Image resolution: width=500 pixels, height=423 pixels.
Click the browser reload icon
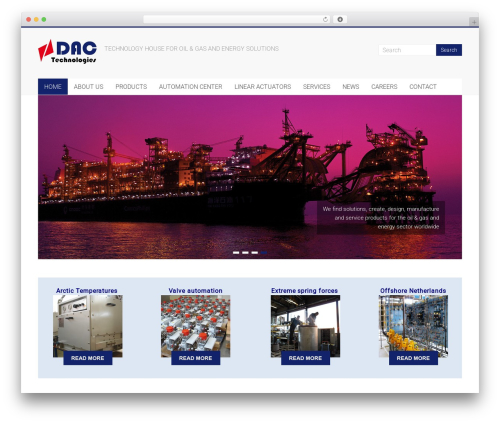[325, 19]
